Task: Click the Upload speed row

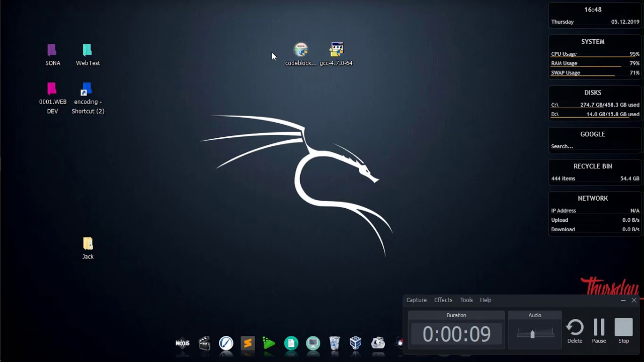Action: [595, 220]
